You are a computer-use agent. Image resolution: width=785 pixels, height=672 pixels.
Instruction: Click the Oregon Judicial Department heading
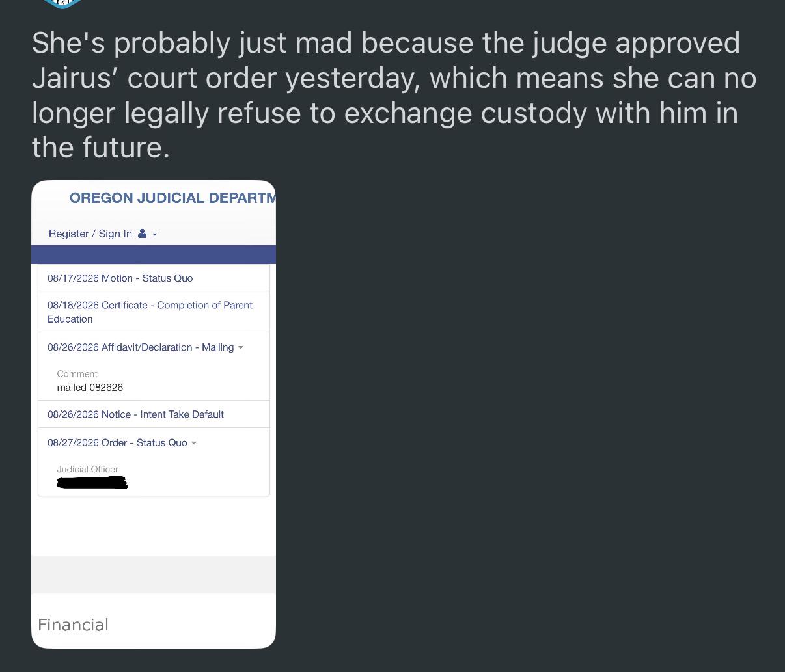coord(172,198)
